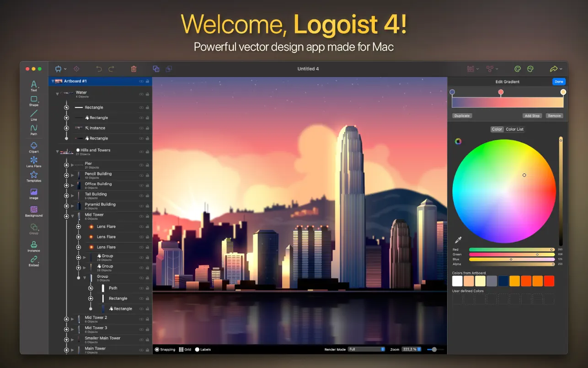Select the middle pink gradient stop

(501, 92)
